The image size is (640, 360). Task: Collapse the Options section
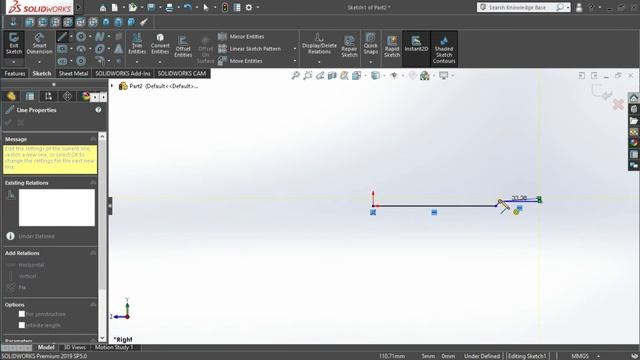(x=93, y=305)
